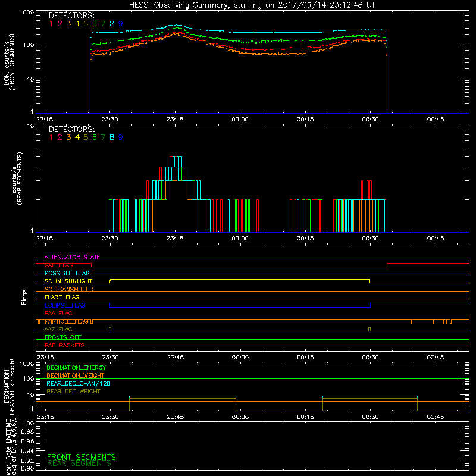Click blue detector "9" in front segments legend

tap(121, 24)
